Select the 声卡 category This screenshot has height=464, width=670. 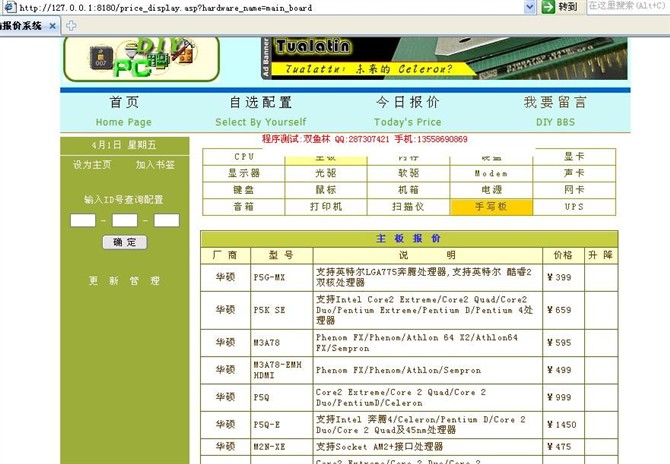tap(574, 173)
